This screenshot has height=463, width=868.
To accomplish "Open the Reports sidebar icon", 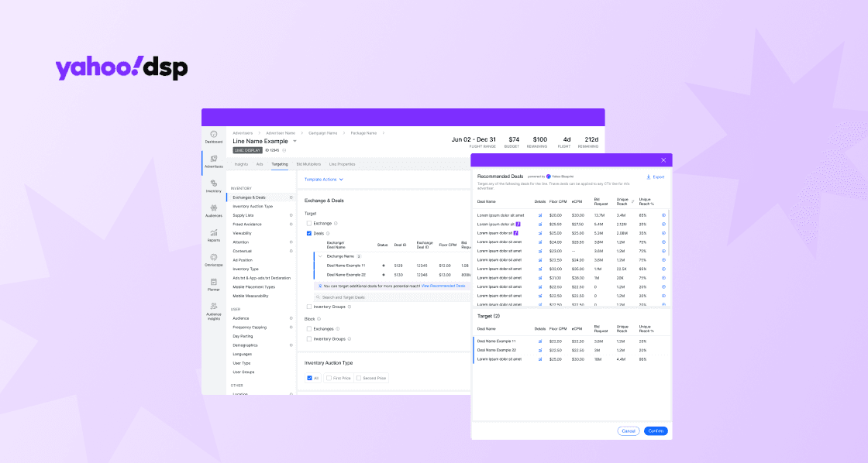I will click(x=214, y=232).
